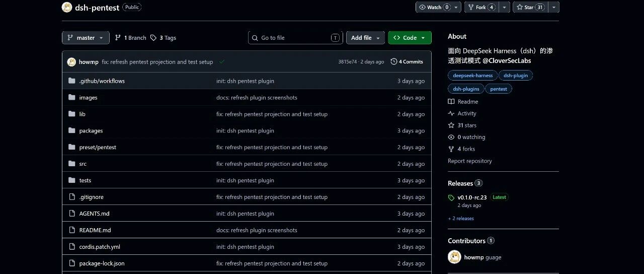Select the dsh-plugins topic tag
This screenshot has width=644, height=274.
[x=466, y=89]
